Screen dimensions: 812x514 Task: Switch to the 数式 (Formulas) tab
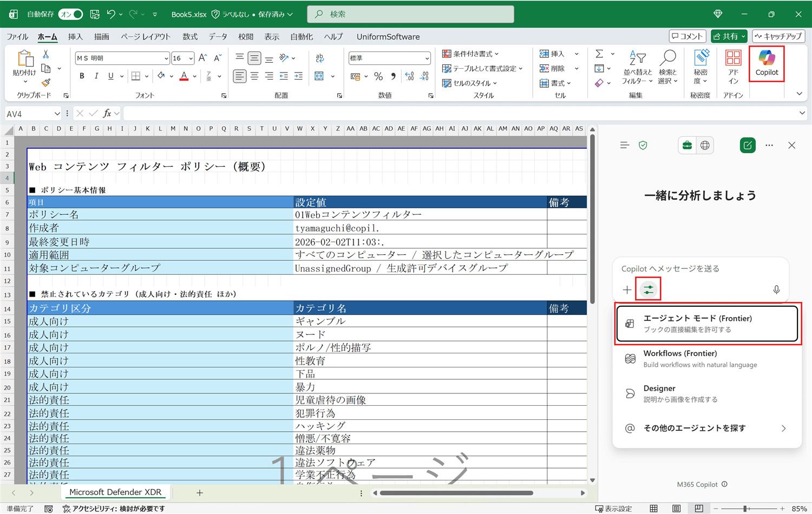(x=190, y=37)
